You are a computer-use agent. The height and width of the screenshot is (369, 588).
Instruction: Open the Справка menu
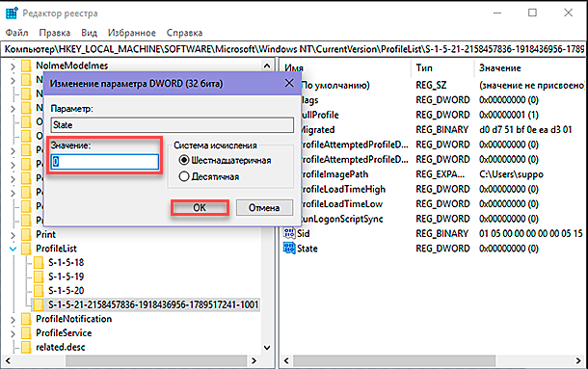click(184, 33)
